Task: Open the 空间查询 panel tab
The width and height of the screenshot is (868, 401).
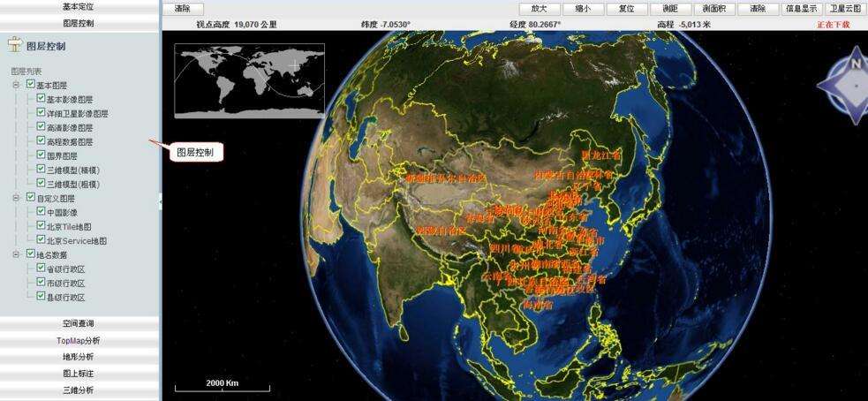Action: (x=79, y=323)
